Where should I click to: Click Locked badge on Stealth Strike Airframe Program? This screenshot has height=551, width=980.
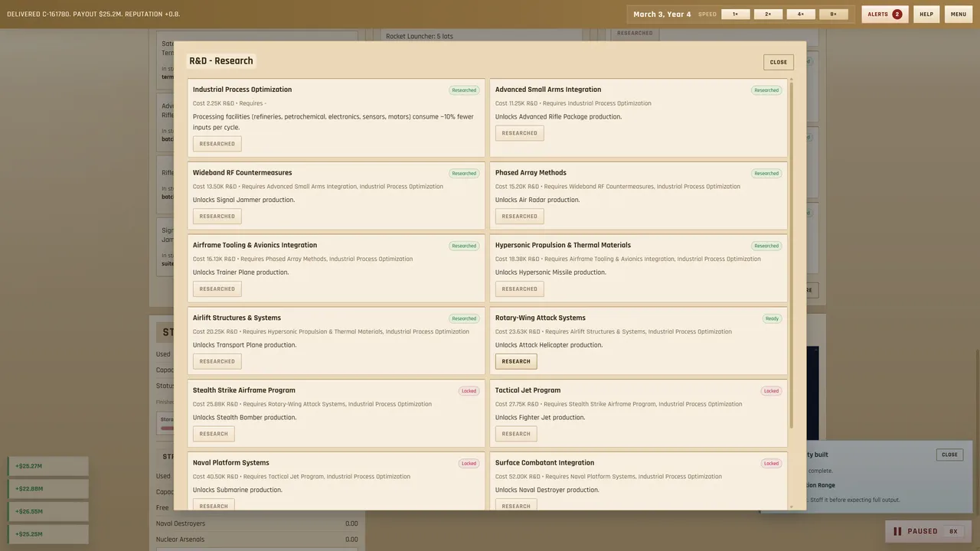(x=469, y=391)
